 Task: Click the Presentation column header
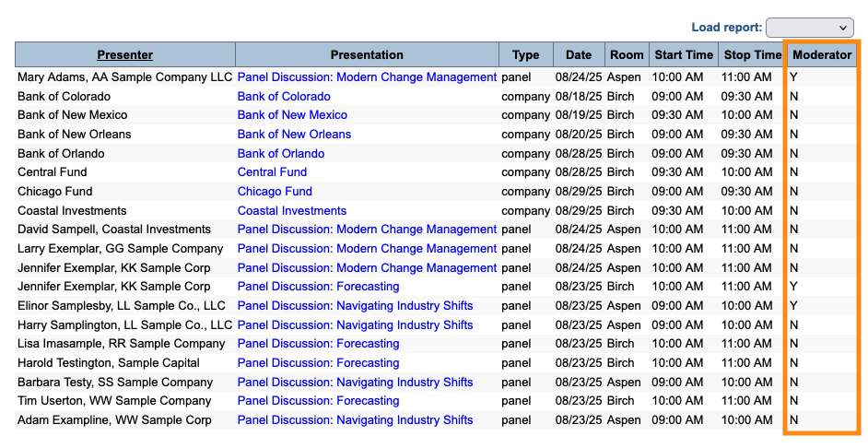pyautogui.click(x=367, y=54)
